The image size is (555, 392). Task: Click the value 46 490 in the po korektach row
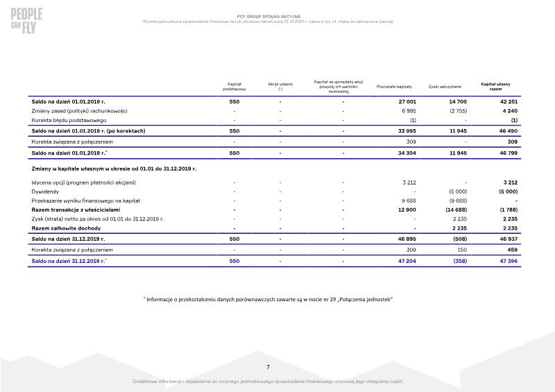pyautogui.click(x=509, y=131)
